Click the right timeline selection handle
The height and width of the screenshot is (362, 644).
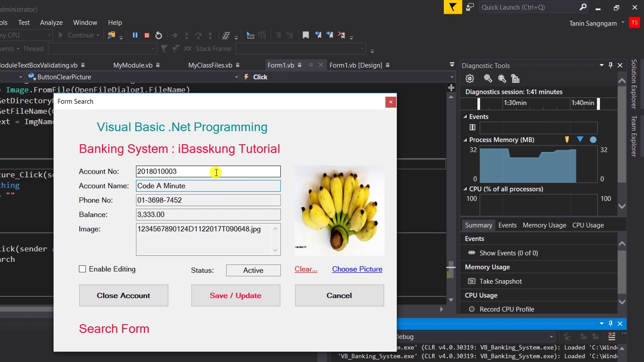coord(598,104)
